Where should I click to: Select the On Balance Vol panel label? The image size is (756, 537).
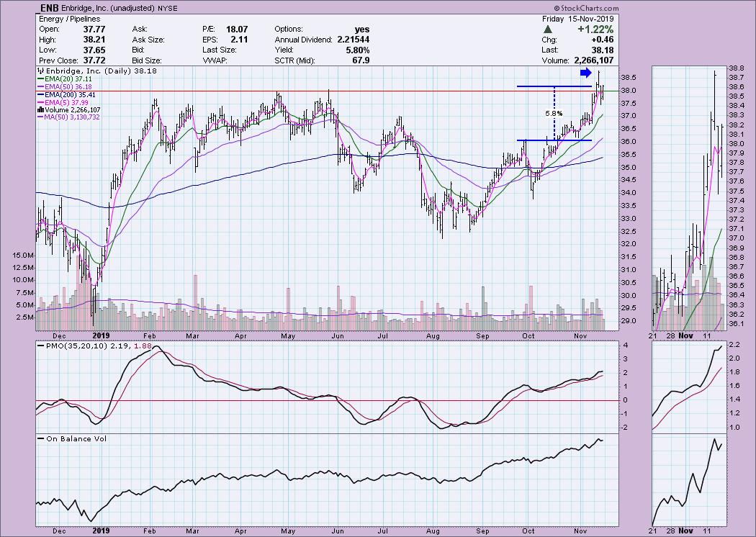(x=73, y=438)
